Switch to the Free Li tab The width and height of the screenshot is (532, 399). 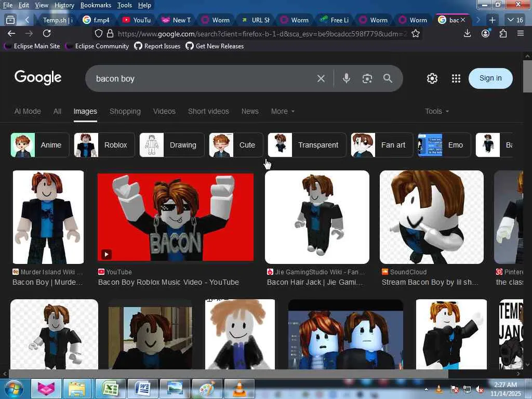pyautogui.click(x=335, y=20)
